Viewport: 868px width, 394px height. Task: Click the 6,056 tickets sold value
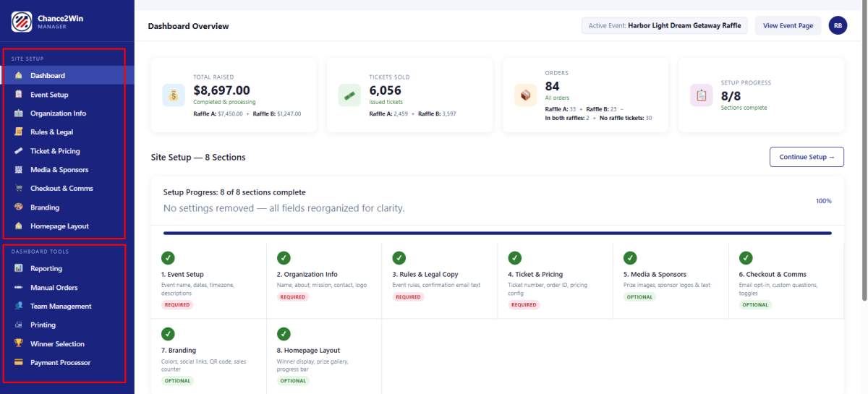pyautogui.click(x=385, y=90)
